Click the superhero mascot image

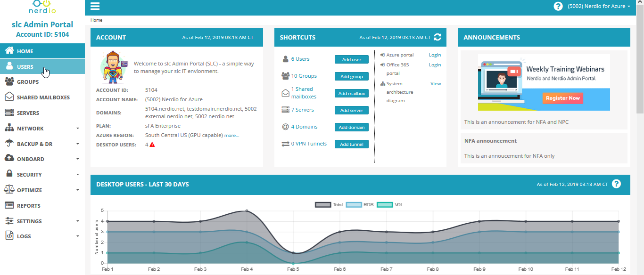[114, 67]
